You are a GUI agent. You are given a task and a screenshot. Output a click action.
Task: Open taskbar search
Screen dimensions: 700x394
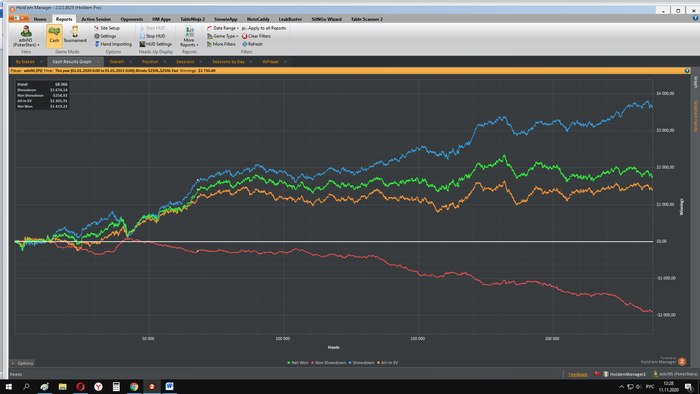coord(26,386)
